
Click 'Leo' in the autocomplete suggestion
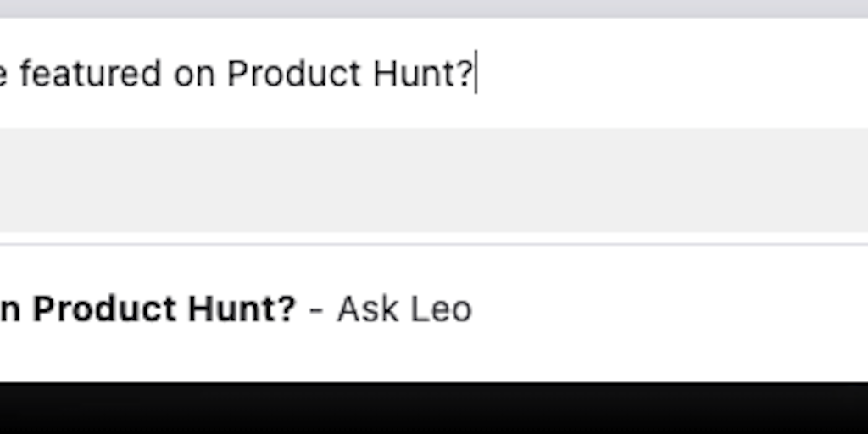click(441, 309)
